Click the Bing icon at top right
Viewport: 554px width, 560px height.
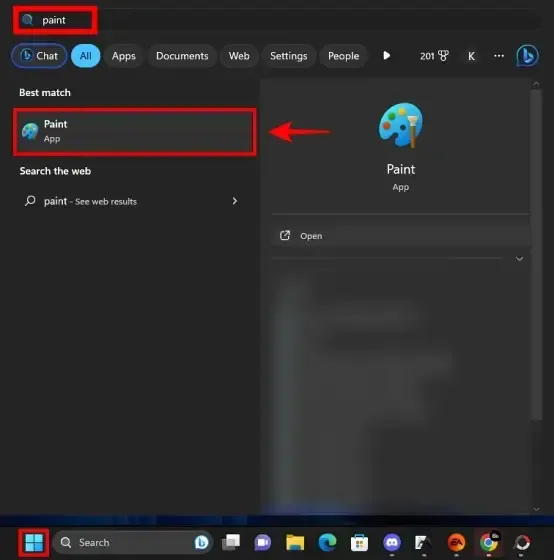[527, 56]
